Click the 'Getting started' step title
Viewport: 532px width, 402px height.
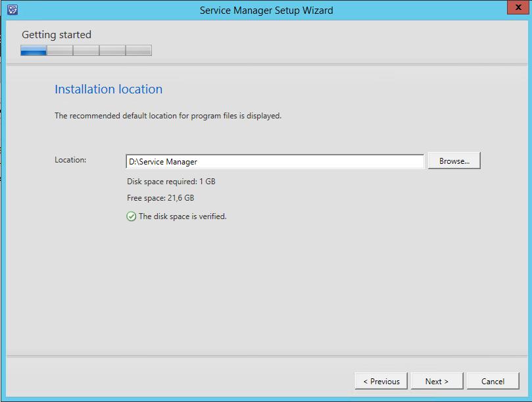57,35
